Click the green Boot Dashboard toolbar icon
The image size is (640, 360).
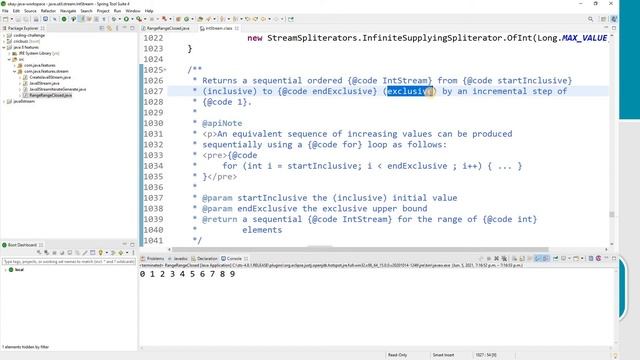[x=64, y=19]
